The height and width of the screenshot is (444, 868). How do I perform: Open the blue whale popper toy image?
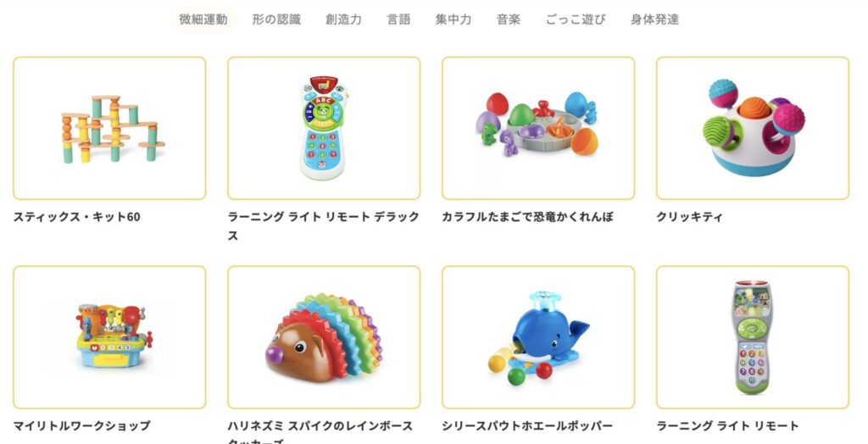pyautogui.click(x=538, y=337)
